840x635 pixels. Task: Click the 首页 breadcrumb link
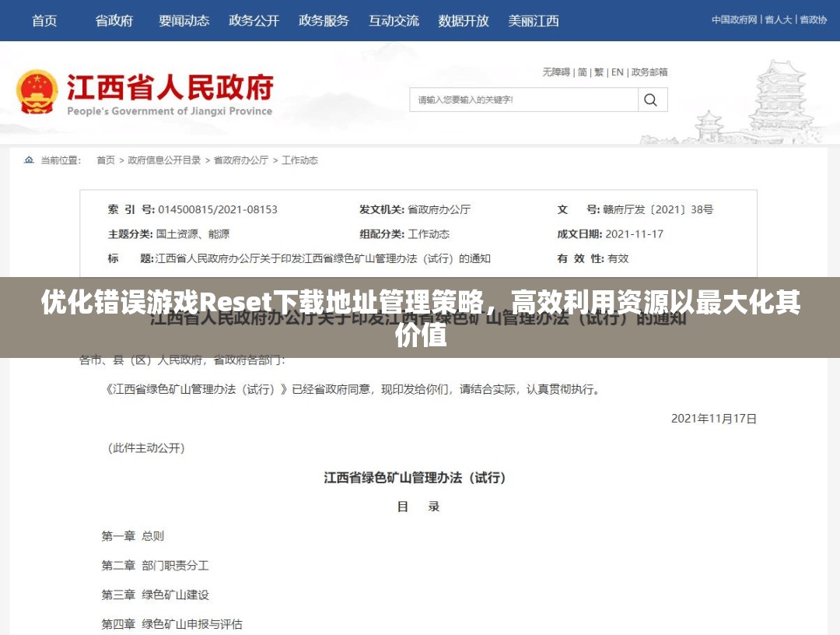tap(106, 160)
